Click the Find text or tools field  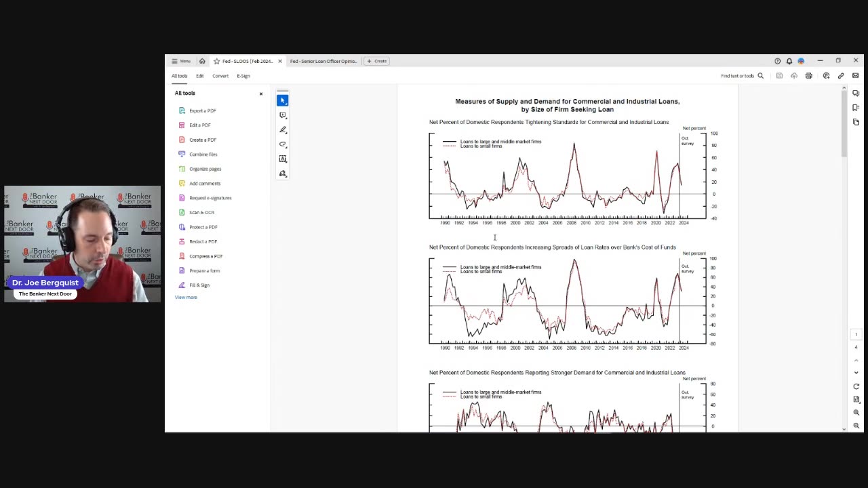click(x=738, y=76)
